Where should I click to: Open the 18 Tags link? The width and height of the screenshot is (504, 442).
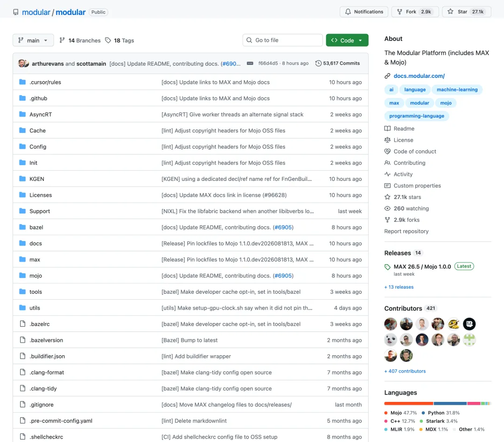[120, 40]
